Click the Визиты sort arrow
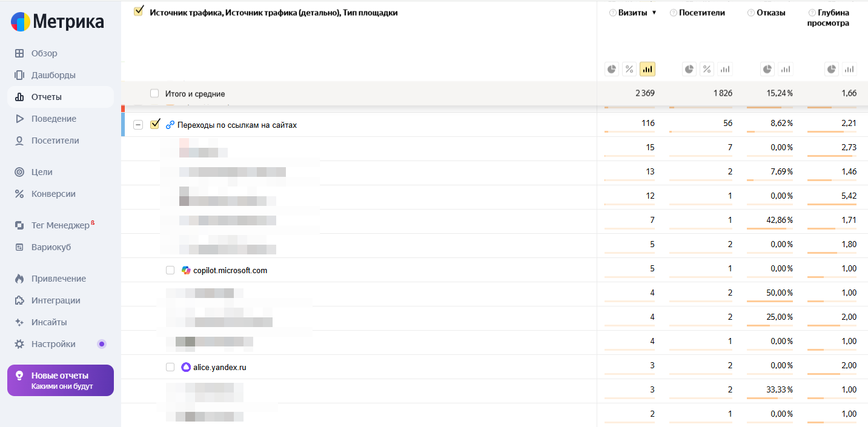868x427 pixels. click(654, 13)
